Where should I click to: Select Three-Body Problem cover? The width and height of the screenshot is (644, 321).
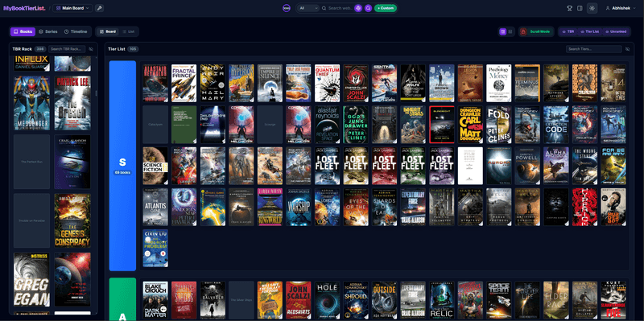pos(155,249)
